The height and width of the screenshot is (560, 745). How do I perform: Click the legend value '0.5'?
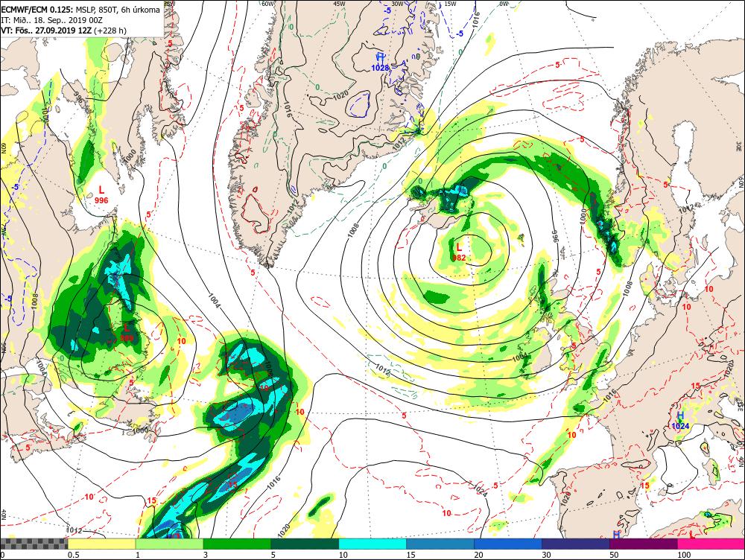(73, 555)
